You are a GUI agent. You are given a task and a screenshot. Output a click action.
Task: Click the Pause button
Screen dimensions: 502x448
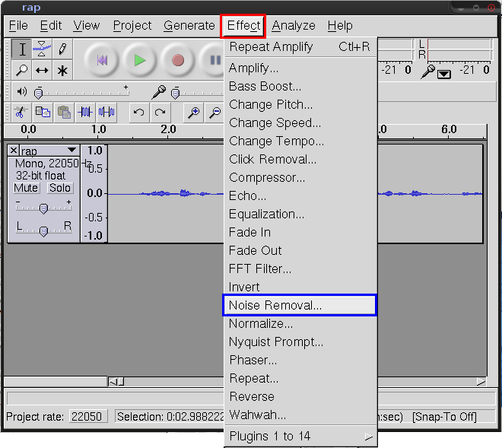point(212,60)
